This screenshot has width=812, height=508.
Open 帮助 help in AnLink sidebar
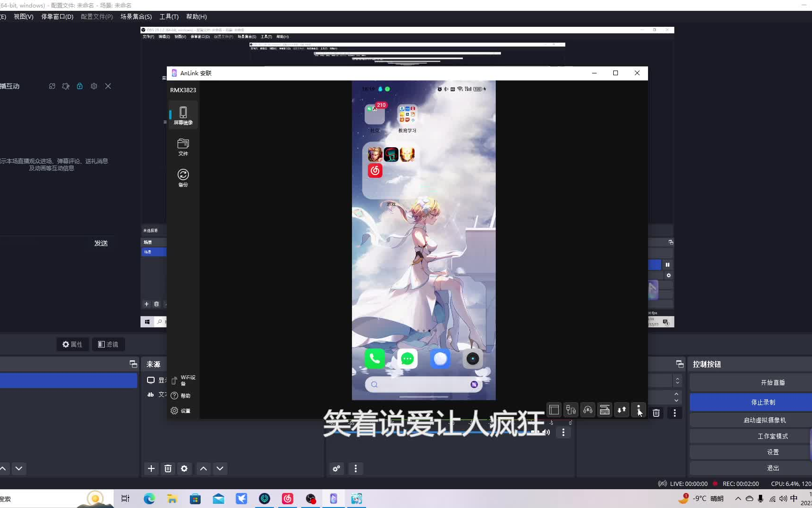pyautogui.click(x=181, y=396)
